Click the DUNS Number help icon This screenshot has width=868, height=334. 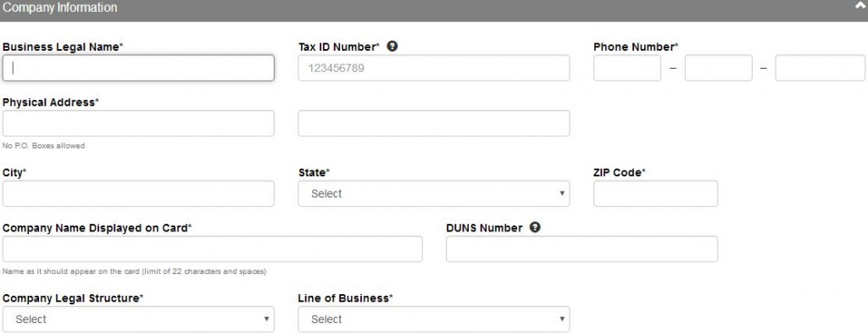point(535,227)
